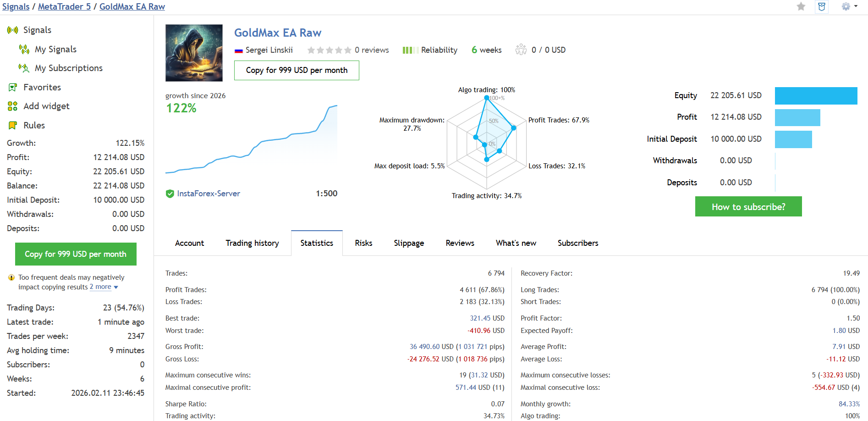Open Sergei Linskii's author profile link
868x421 pixels.
(269, 50)
